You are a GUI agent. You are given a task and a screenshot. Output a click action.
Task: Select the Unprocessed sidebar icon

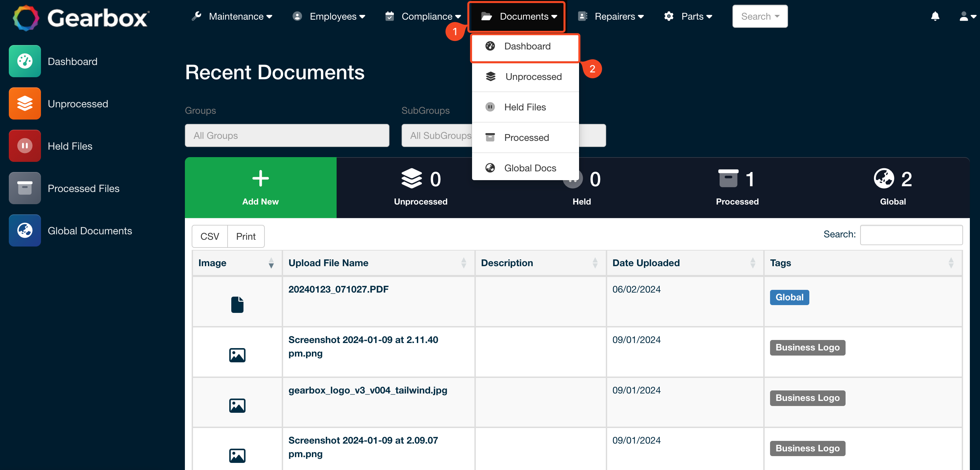pos(25,103)
